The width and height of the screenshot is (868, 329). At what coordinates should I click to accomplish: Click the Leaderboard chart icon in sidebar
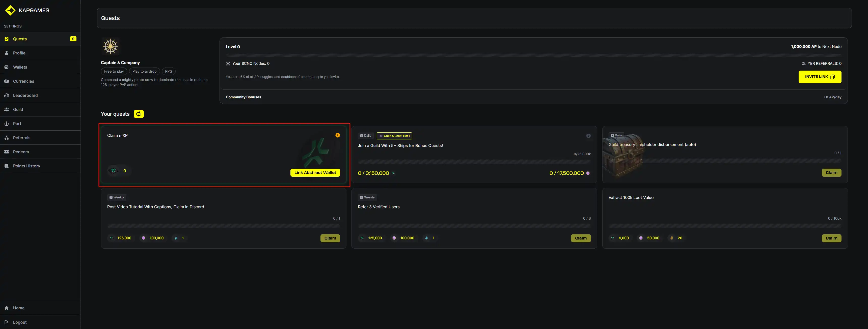click(6, 95)
